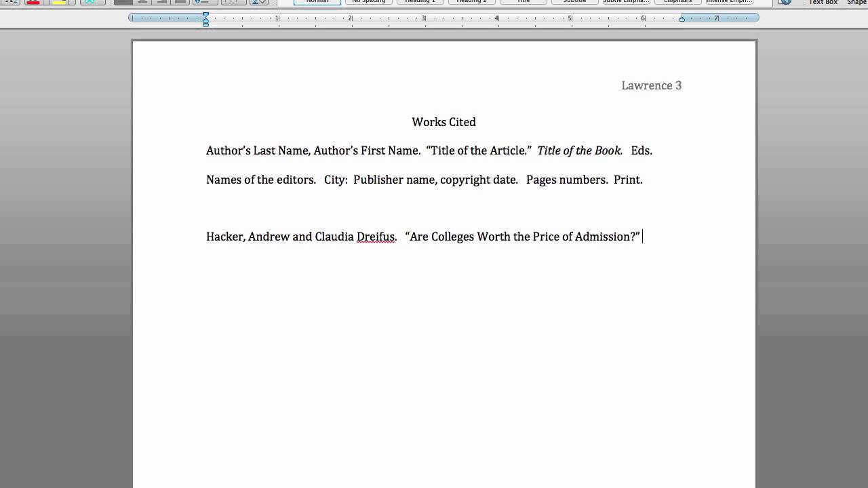Click the right indent marker on ruler

click(x=682, y=18)
